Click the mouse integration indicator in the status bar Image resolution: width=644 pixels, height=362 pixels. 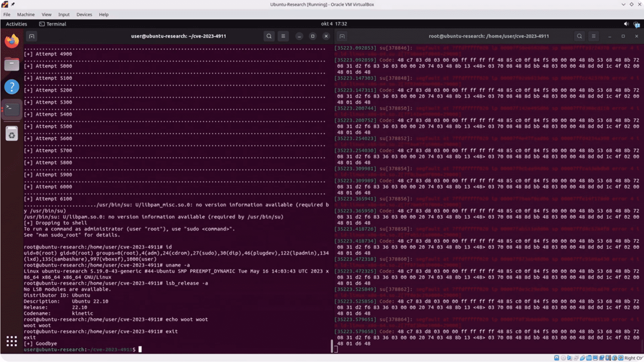(x=615, y=358)
